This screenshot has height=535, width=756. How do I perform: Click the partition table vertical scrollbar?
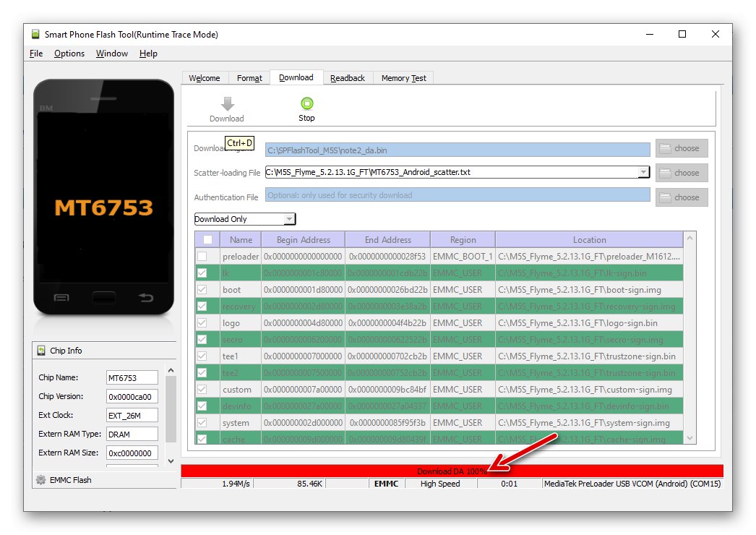690,340
